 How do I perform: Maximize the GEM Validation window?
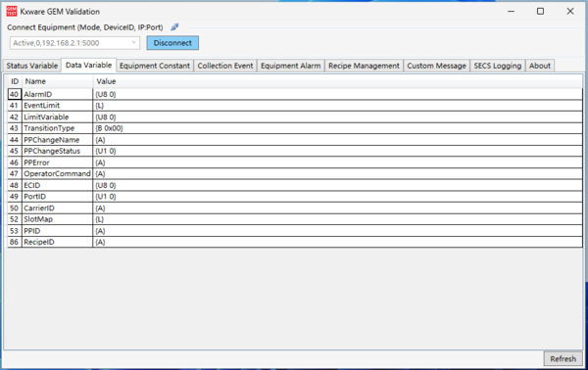[x=540, y=11]
